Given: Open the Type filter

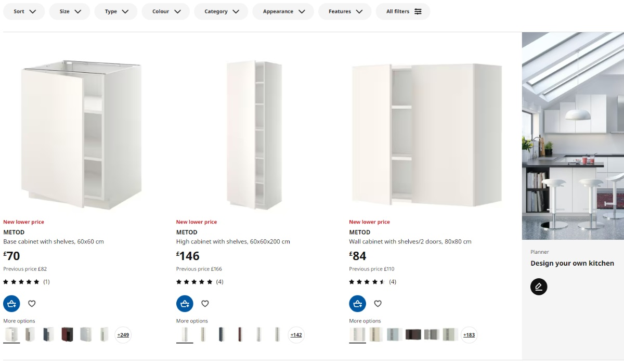Looking at the screenshot, I should pyautogui.click(x=115, y=11).
